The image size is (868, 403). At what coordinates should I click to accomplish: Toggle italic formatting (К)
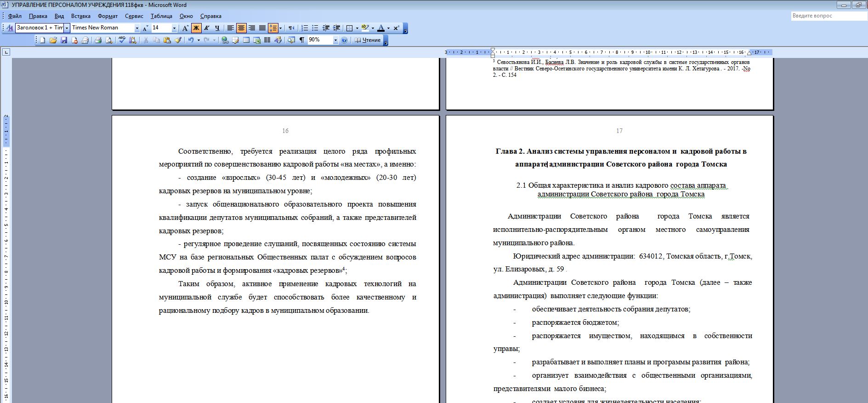(x=207, y=28)
